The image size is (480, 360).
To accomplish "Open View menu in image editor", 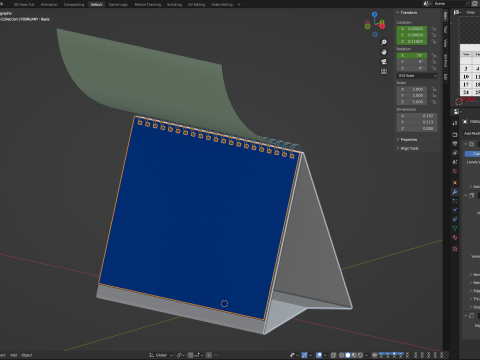I will (470, 12).
